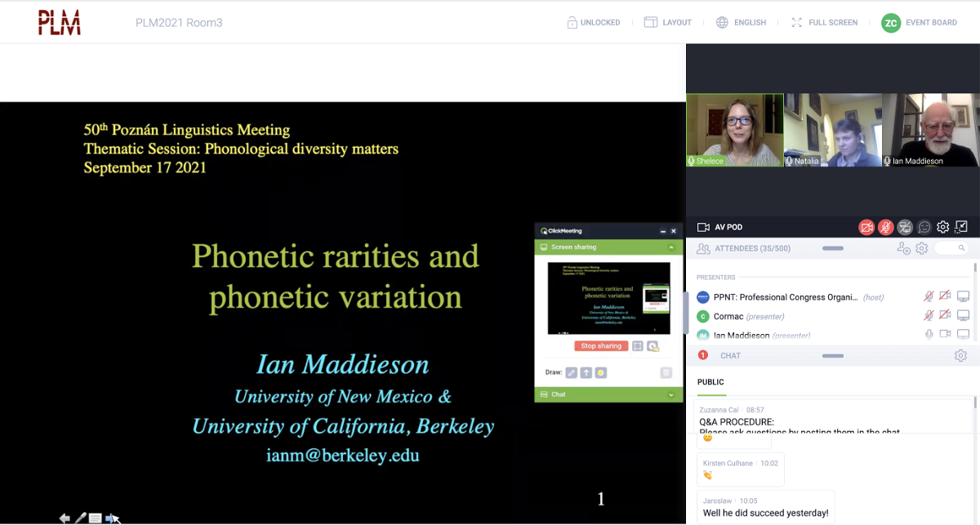Toggle screen sharing button in AV Pod
The height and width of the screenshot is (525, 980).
click(905, 227)
